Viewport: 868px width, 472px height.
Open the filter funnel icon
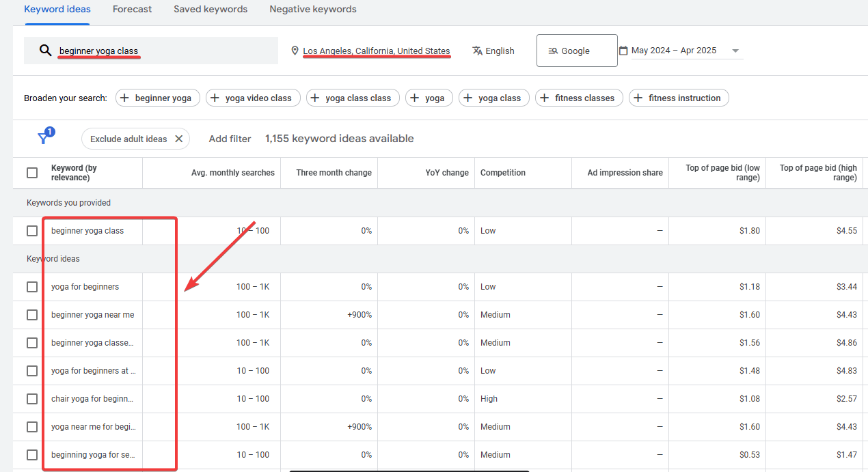click(x=43, y=138)
